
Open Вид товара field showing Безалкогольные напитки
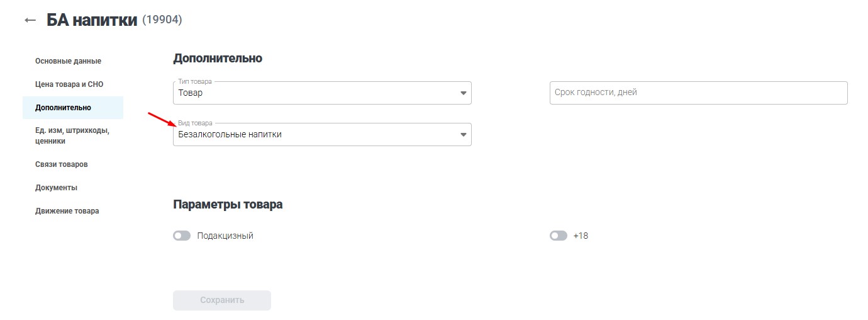tap(314, 135)
